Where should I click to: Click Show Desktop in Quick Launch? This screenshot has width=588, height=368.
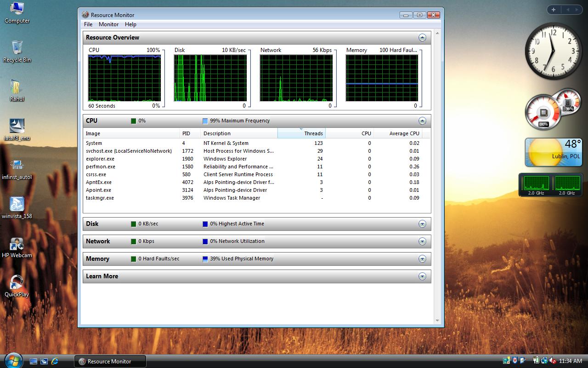[x=34, y=362]
